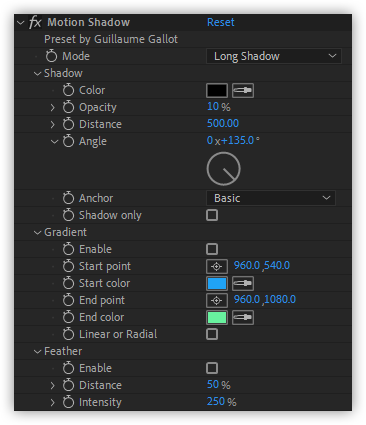The width and height of the screenshot is (366, 425).
Task: Click the Angle dial control
Action: 224,169
